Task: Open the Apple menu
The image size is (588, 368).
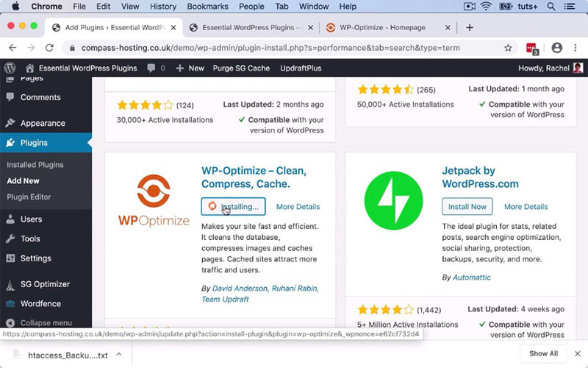Action: 15,6
